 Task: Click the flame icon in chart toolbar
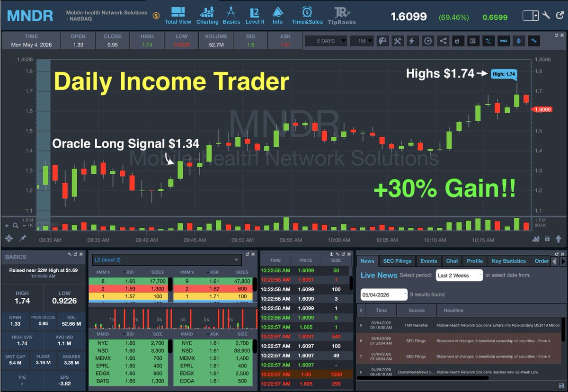point(457,41)
